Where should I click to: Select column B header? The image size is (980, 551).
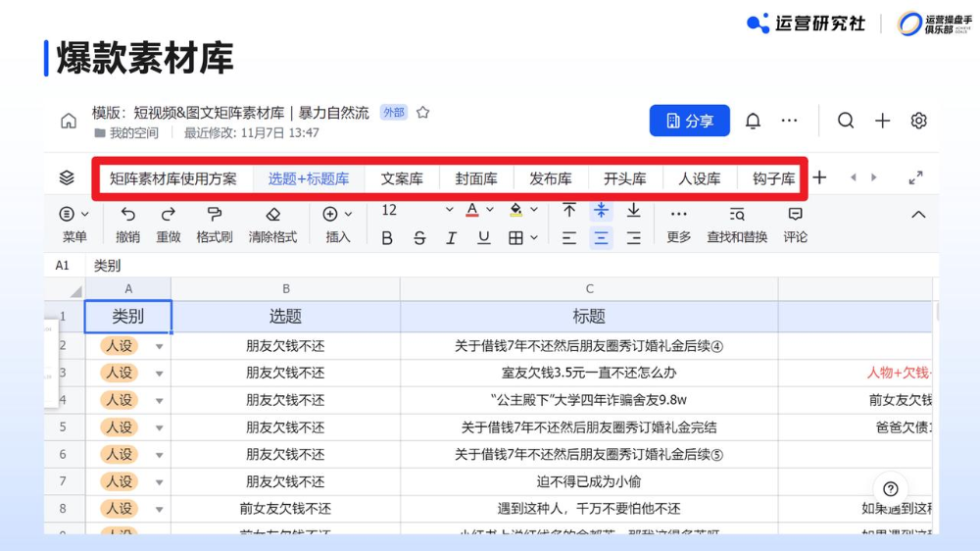(285, 289)
